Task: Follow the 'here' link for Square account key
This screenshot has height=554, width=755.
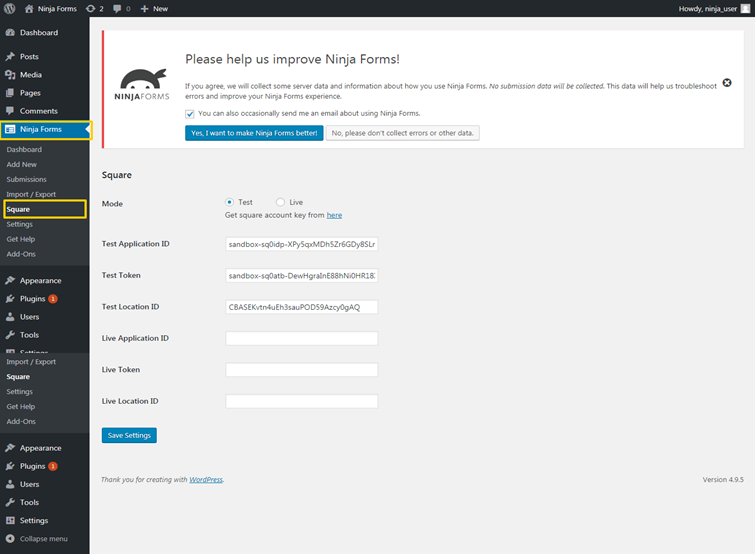Action: (x=334, y=215)
